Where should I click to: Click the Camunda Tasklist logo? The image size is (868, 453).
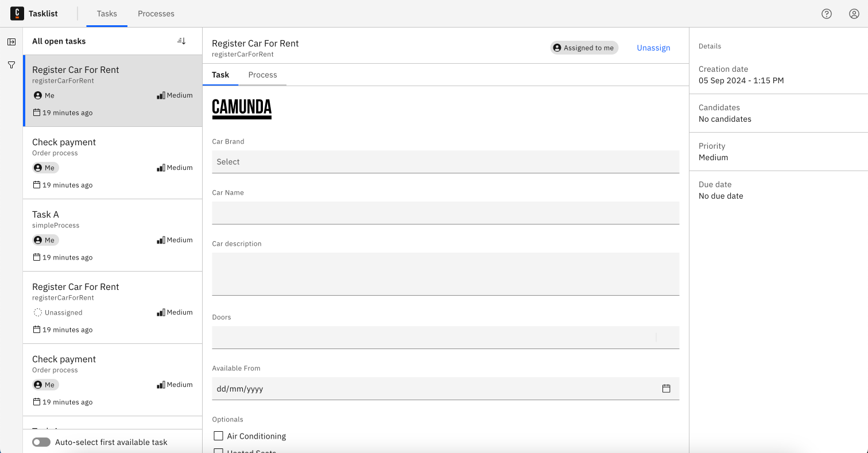[17, 13]
